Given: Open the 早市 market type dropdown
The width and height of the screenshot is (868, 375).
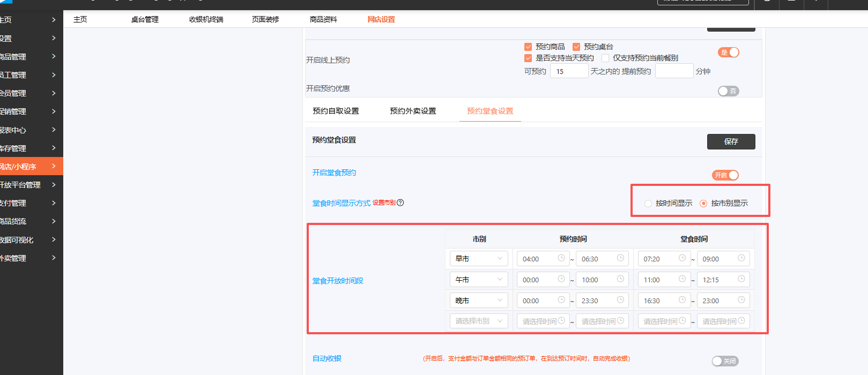Looking at the screenshot, I should (x=479, y=259).
